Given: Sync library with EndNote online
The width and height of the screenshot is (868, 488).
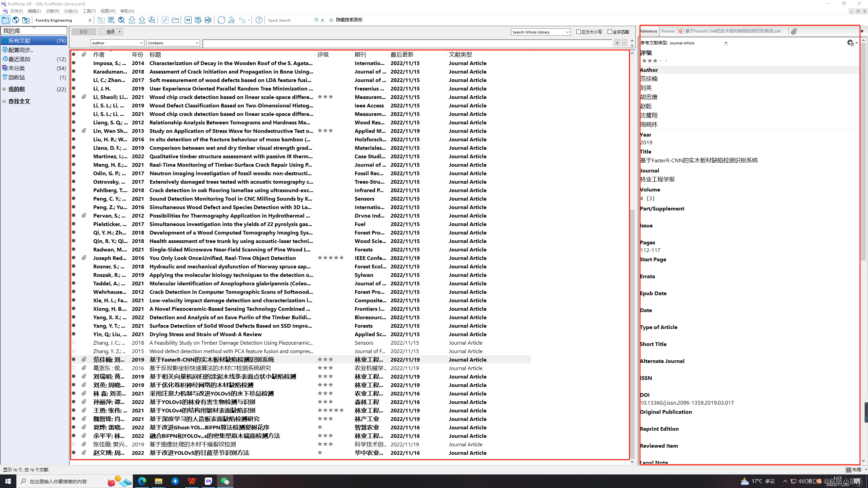Looking at the screenshot, I should pos(221,20).
